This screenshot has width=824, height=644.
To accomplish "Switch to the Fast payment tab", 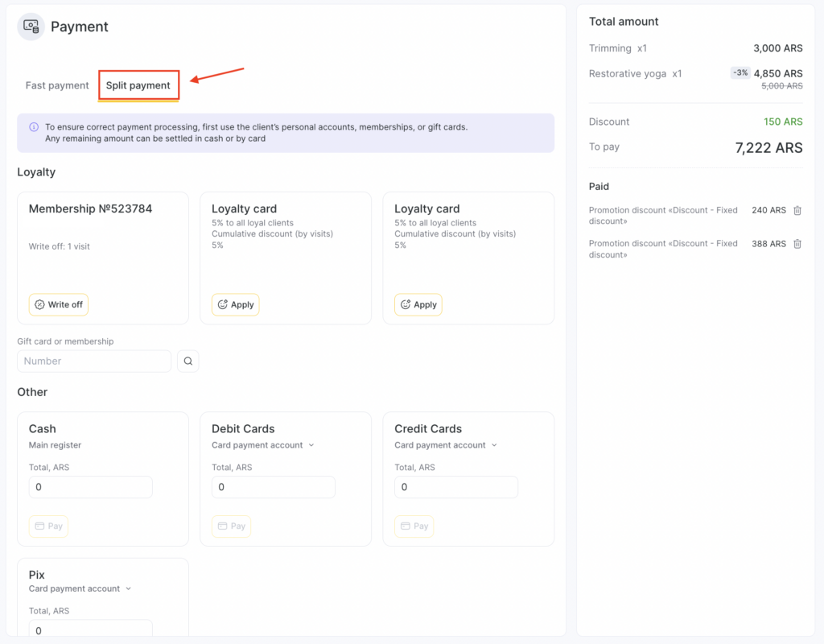I will point(57,85).
